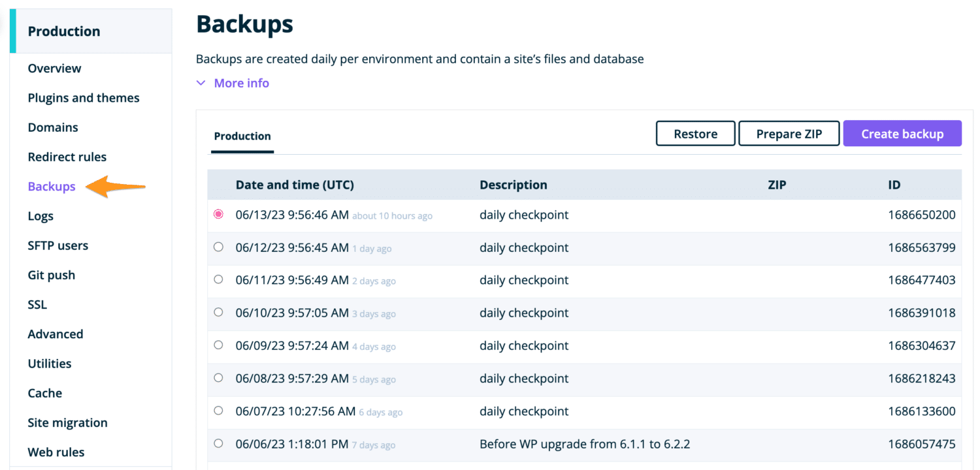Open the Cache settings page

pyautogui.click(x=44, y=393)
